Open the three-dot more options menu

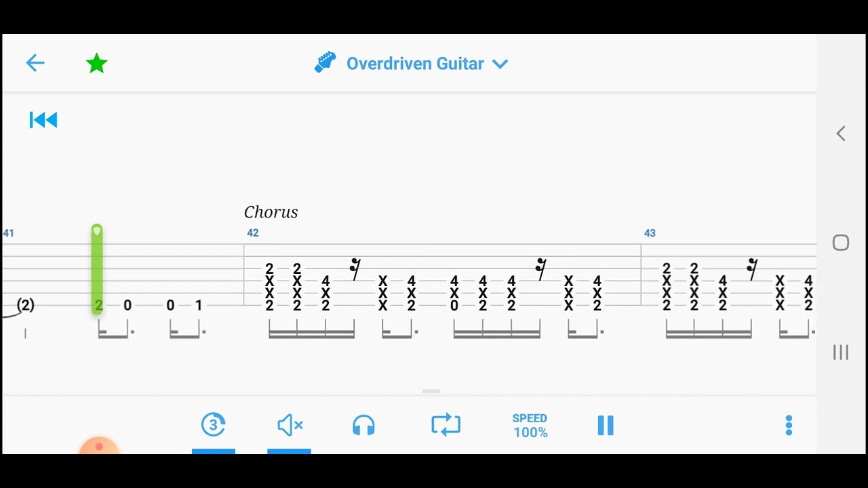coord(789,426)
